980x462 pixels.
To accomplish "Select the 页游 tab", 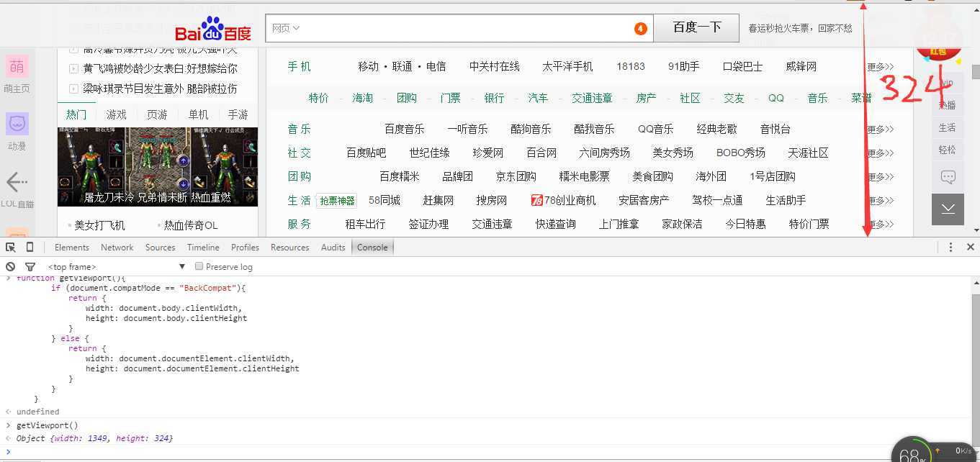I will click(157, 114).
